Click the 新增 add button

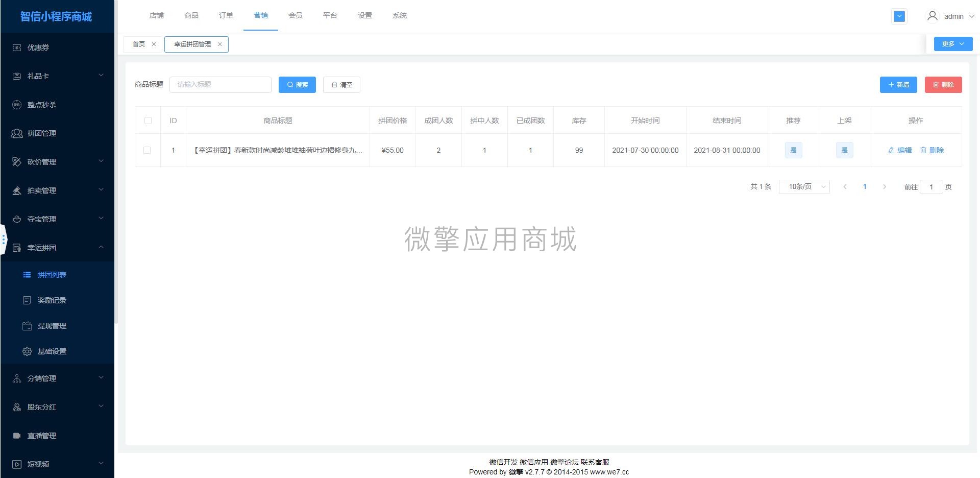click(x=898, y=85)
